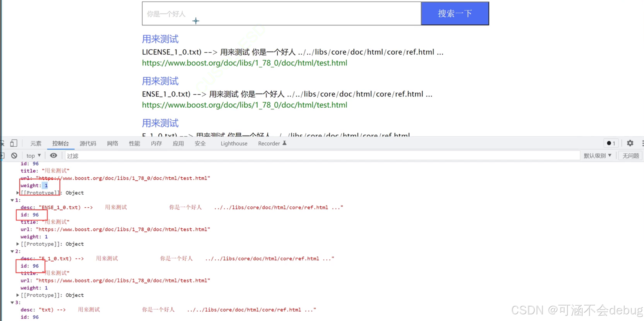
Task: Click the desc line starting E_1_0.txt
Action: coord(177,259)
